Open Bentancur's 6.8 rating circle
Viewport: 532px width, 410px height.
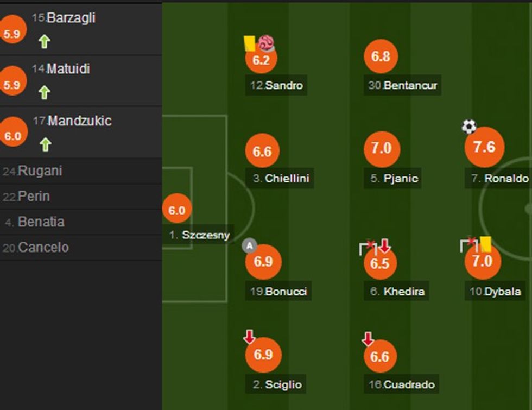pyautogui.click(x=382, y=56)
